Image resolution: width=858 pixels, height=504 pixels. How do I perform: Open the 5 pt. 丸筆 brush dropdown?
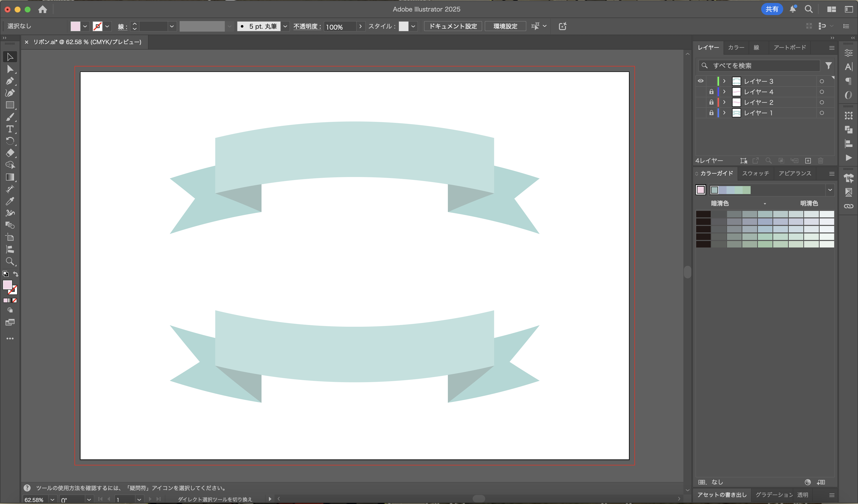(x=285, y=26)
